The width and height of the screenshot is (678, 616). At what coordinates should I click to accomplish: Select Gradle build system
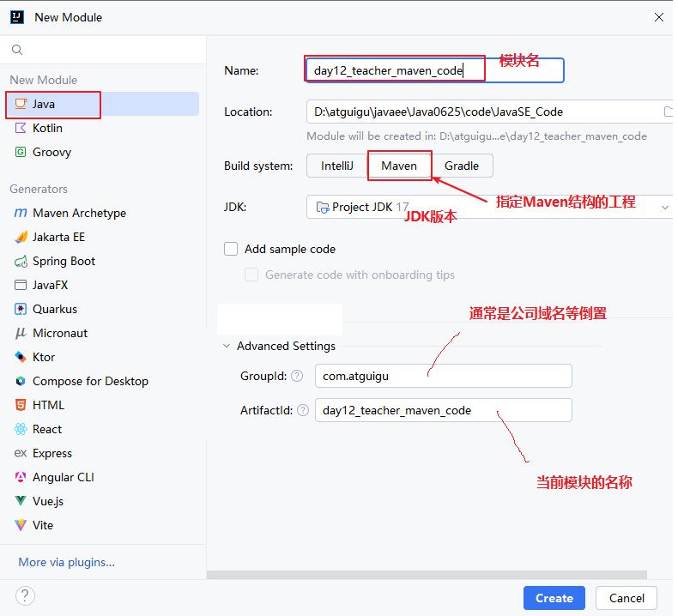[462, 166]
